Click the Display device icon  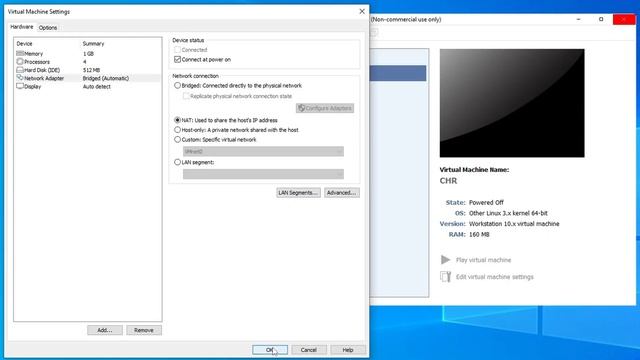[20, 86]
